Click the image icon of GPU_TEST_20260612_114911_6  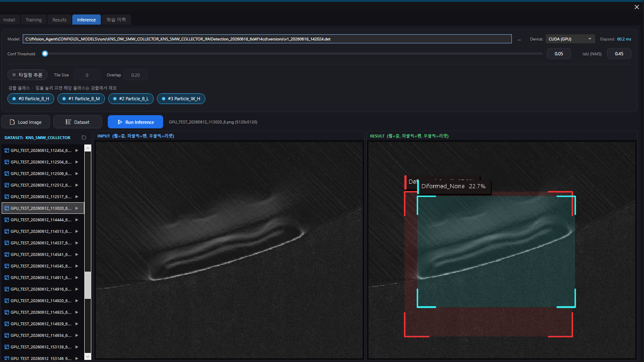(7, 278)
